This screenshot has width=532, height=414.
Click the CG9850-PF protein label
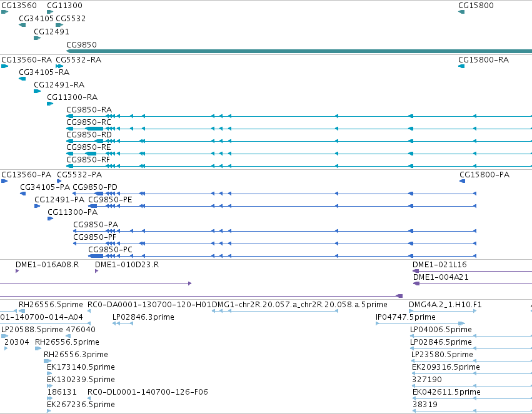(x=94, y=237)
